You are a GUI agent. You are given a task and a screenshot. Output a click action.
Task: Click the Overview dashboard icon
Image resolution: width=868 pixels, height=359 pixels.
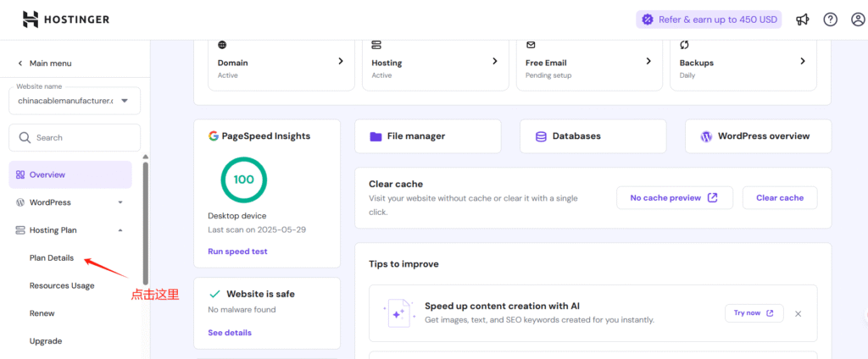pyautogui.click(x=20, y=174)
